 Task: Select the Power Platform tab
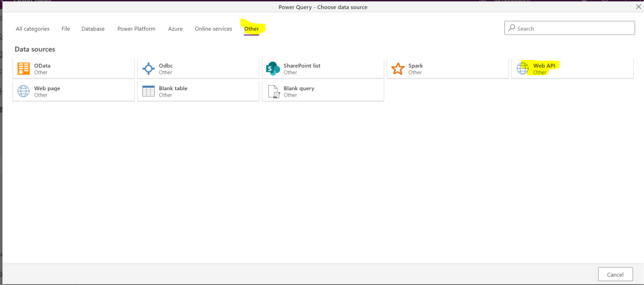point(136,29)
